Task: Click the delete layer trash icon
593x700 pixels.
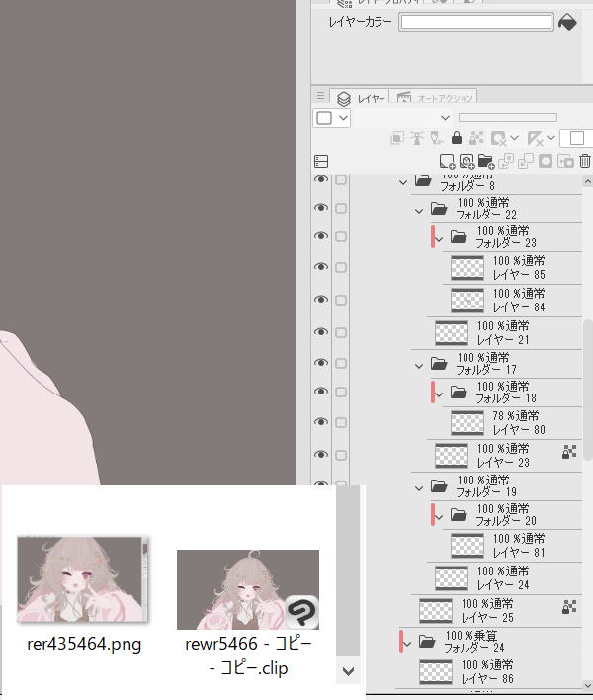Action: tap(585, 161)
